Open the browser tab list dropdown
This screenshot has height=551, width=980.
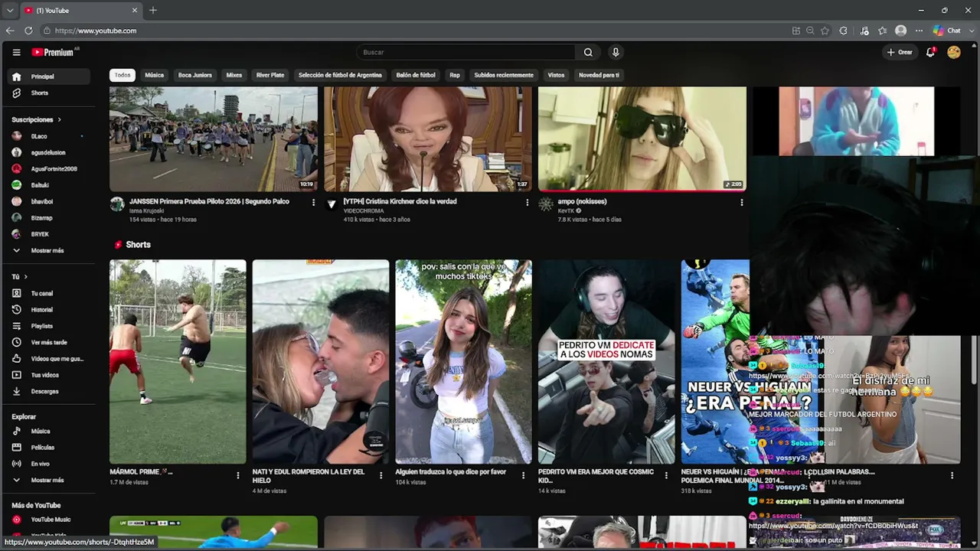10,10
